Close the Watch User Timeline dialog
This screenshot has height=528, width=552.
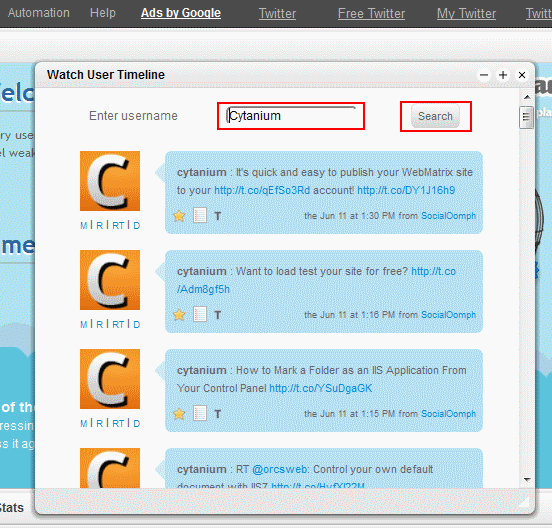point(522,75)
